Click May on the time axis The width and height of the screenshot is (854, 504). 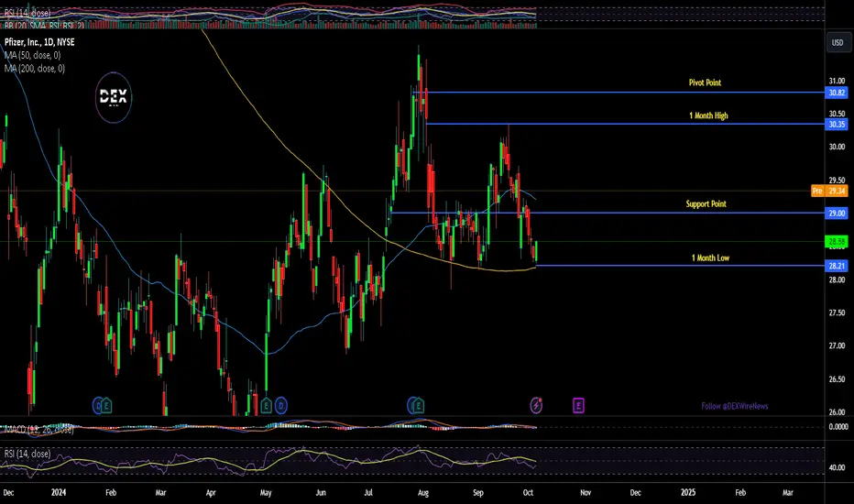(x=265, y=492)
